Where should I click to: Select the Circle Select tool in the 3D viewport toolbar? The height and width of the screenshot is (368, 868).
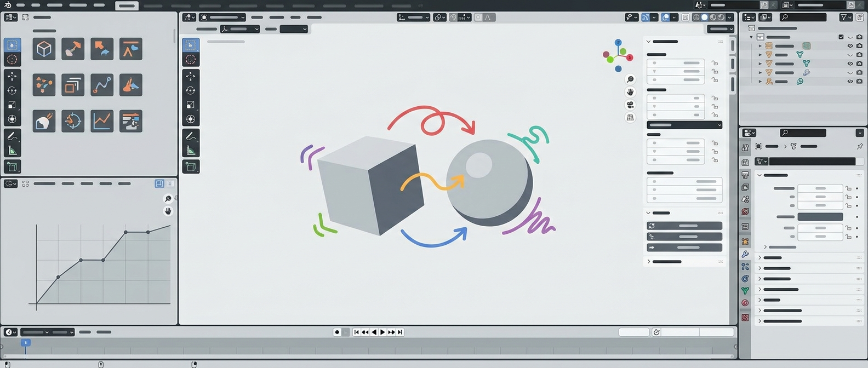tap(191, 59)
